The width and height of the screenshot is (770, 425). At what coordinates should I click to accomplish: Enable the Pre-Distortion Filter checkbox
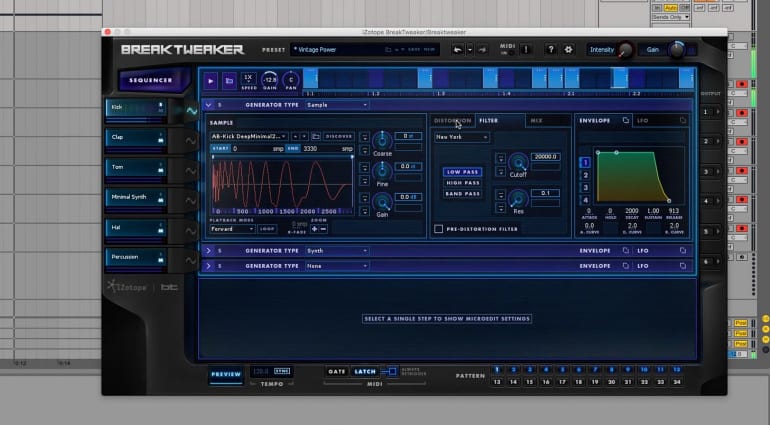tap(438, 229)
